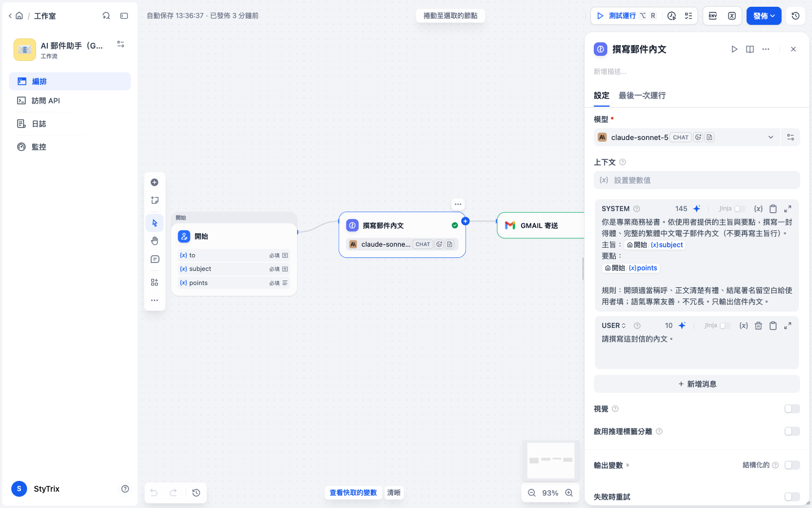812x508 pixels.
Task: Open scheduled run history clock icon
Action: point(672,16)
